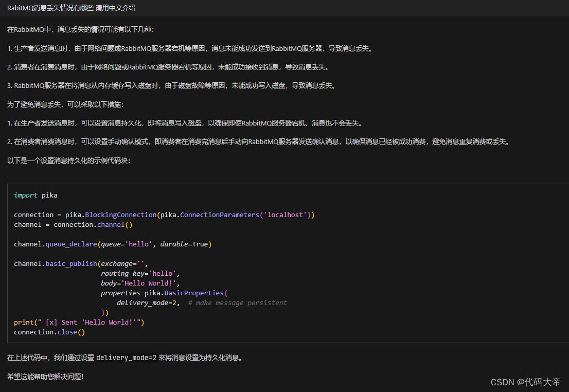Click the 'import pika' code line
The width and height of the screenshot is (569, 392).
coord(35,195)
